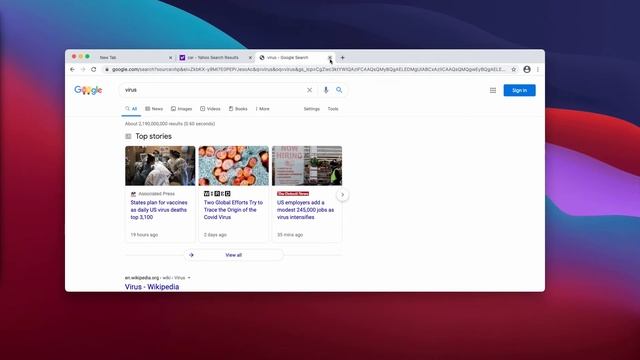The image size is (640, 360).
Task: Expand the Wikipedia result URL dropdown arrow
Action: click(189, 278)
